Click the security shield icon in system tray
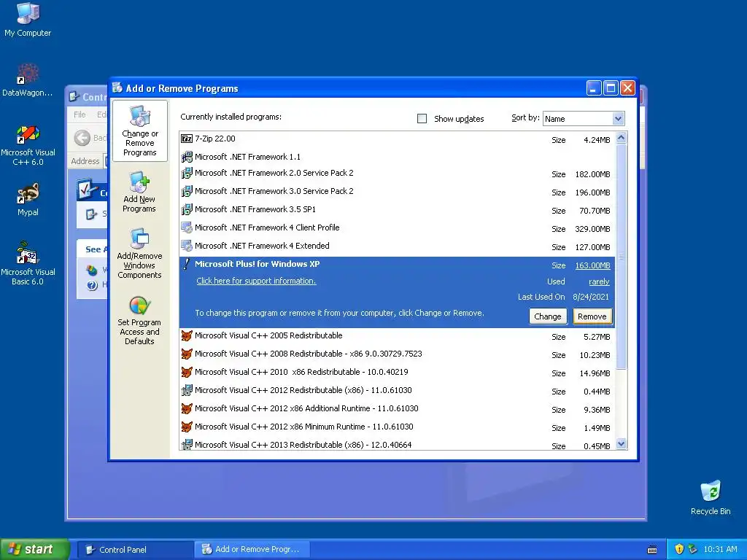 pos(679,549)
